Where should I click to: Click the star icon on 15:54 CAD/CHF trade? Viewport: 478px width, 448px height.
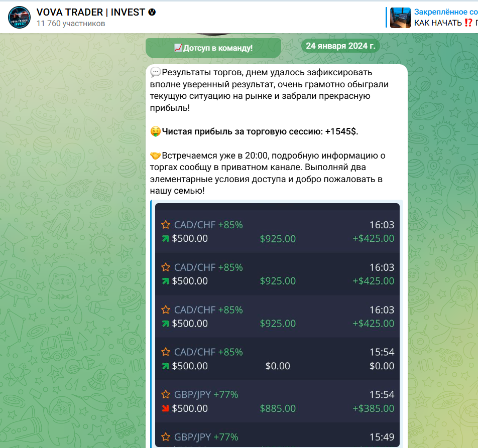pos(166,352)
